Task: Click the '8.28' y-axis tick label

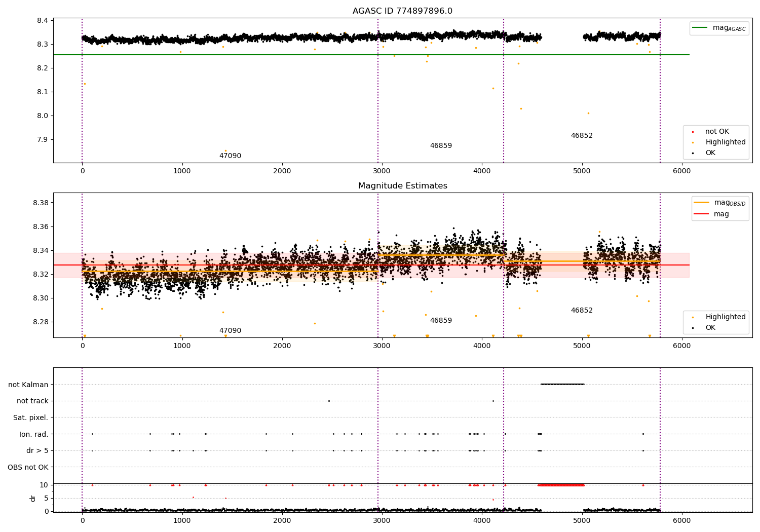Action: [x=41, y=322]
